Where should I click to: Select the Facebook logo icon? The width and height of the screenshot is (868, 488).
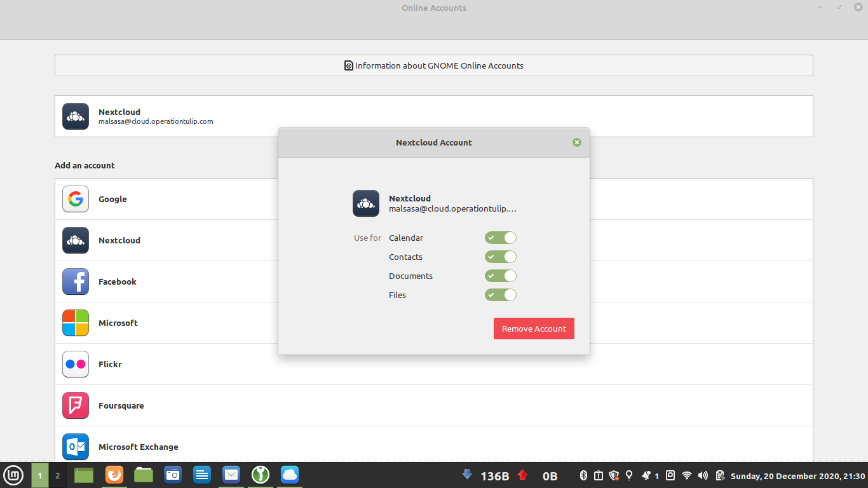(76, 281)
